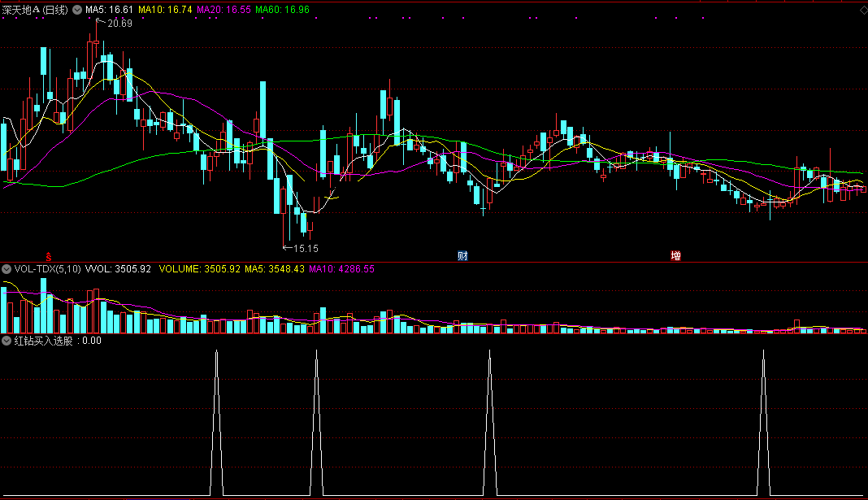
Task: Click the MA20: 16.55 label
Action: [x=224, y=10]
